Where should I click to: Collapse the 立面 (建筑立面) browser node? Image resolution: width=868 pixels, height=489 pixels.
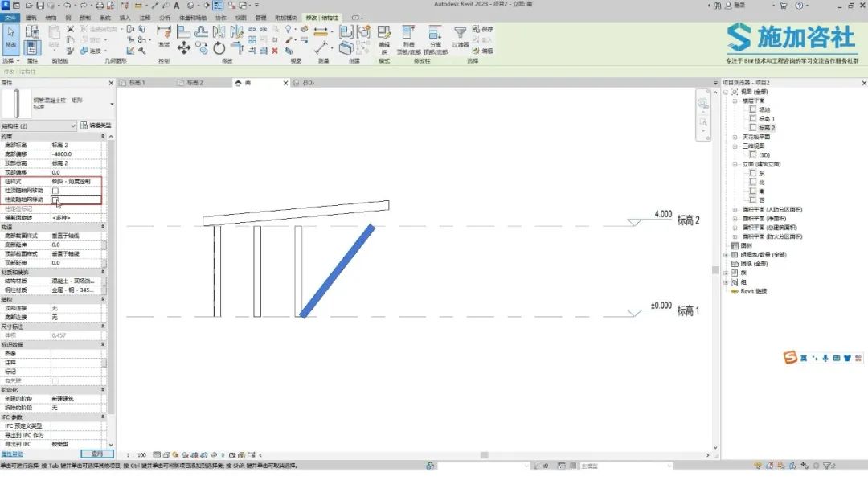coord(735,165)
